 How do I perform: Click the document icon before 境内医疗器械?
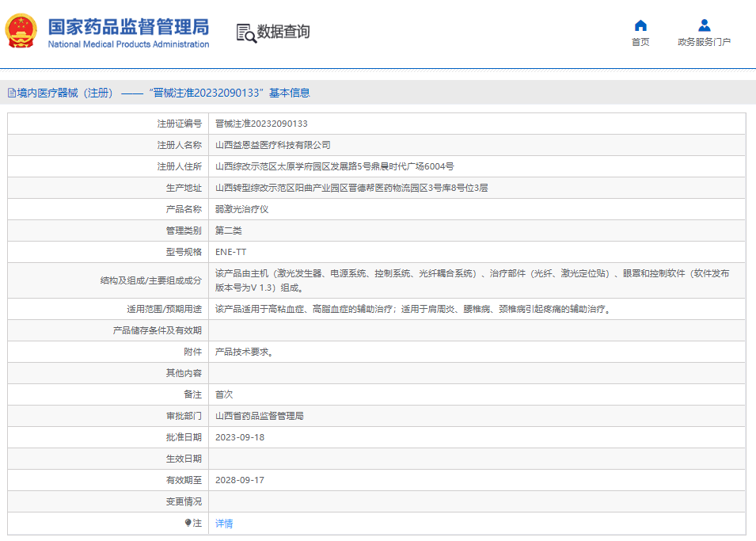tap(12, 93)
